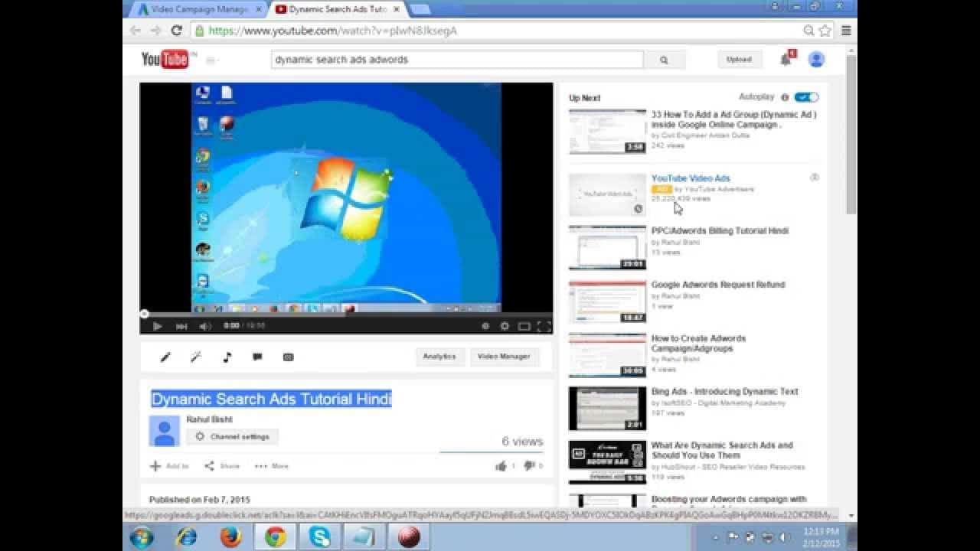Click Share under video
Image resolution: width=980 pixels, height=551 pixels.
[222, 466]
